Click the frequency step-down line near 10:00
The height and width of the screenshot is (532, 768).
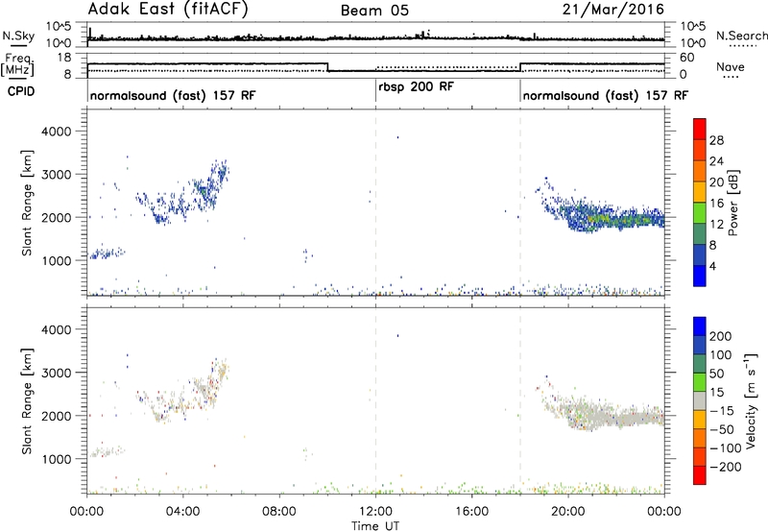[x=327, y=67]
